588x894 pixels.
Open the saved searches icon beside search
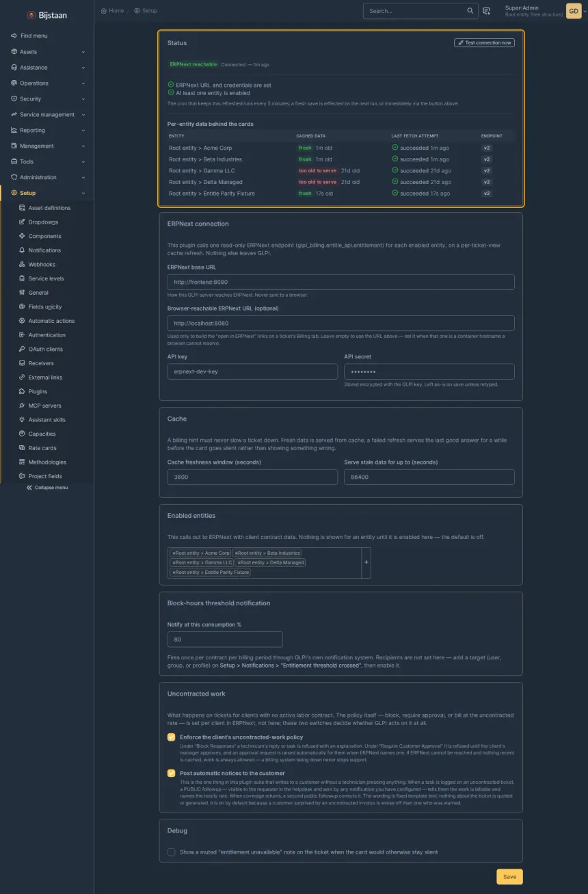[x=486, y=11]
